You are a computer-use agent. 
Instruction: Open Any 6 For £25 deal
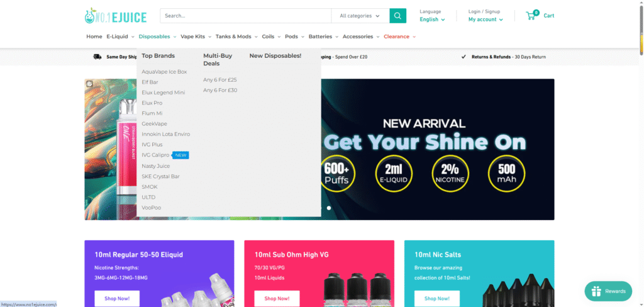coord(220,80)
